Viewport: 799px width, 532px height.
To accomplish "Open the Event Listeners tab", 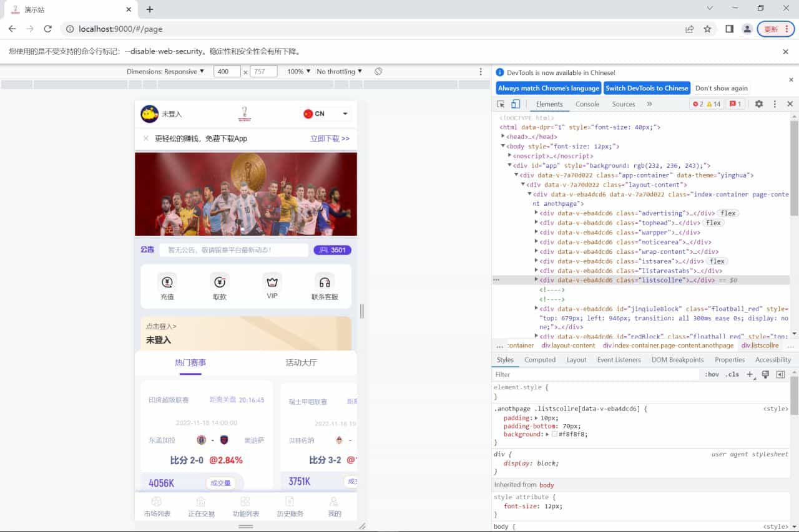I will pyautogui.click(x=619, y=360).
